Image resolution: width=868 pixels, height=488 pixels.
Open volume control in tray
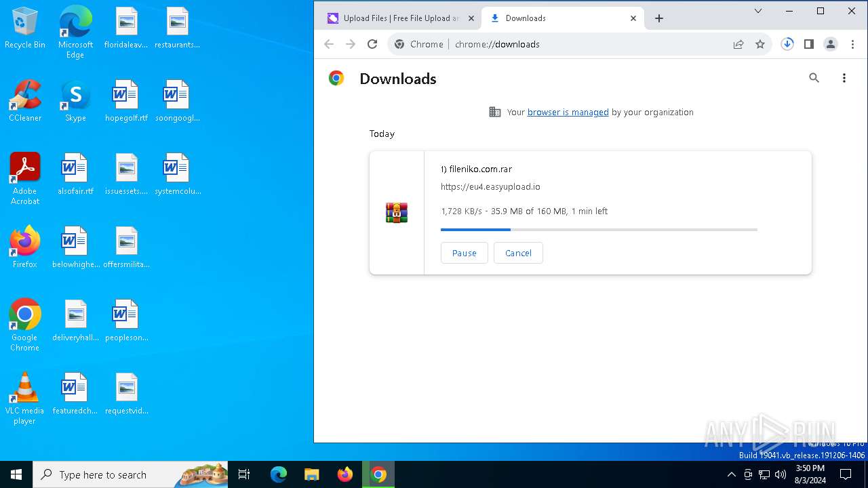coord(781,474)
